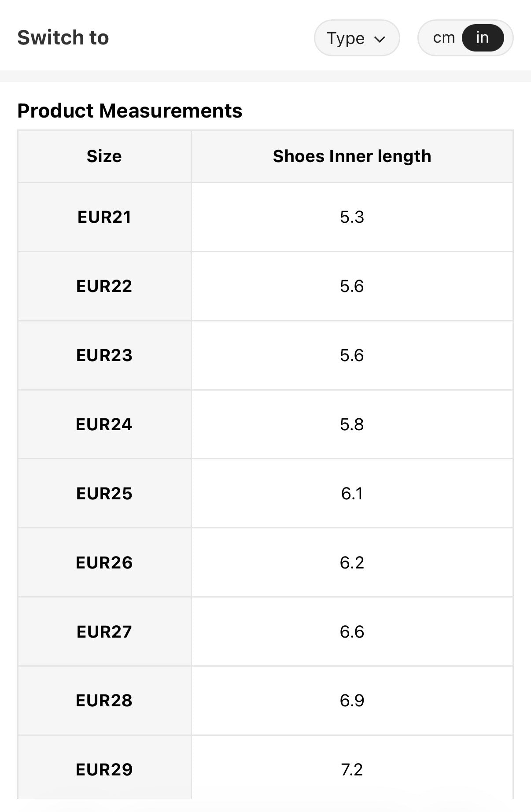Select EUR26 from the size list
531x812 pixels.
tap(104, 563)
